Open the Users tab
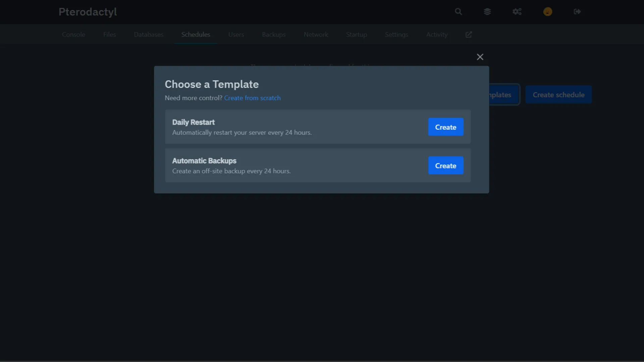 (236, 35)
